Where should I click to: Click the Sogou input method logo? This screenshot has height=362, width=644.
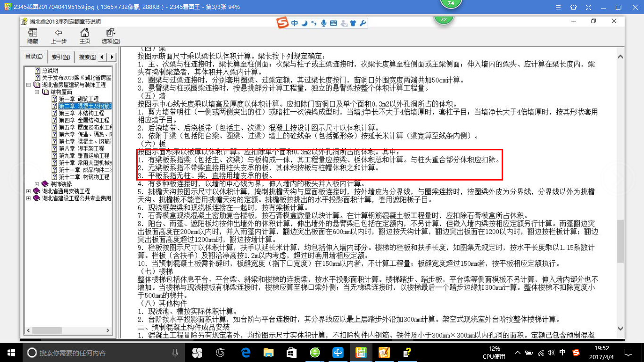pyautogui.click(x=283, y=23)
